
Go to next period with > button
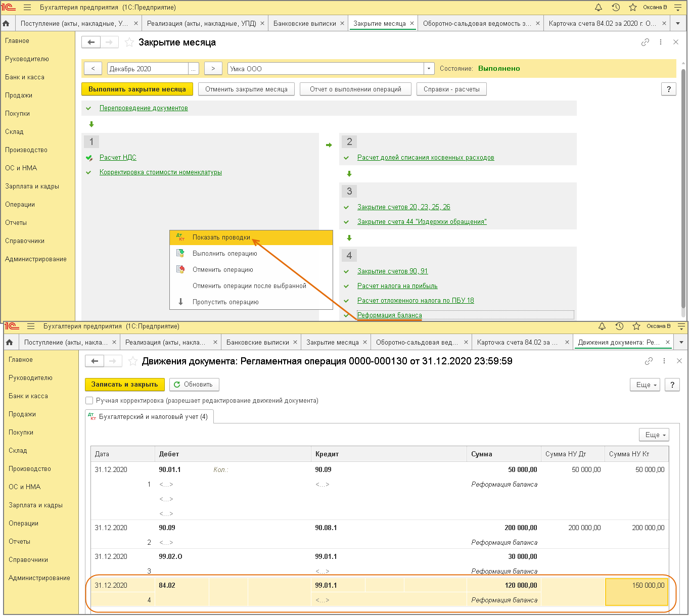coord(213,69)
